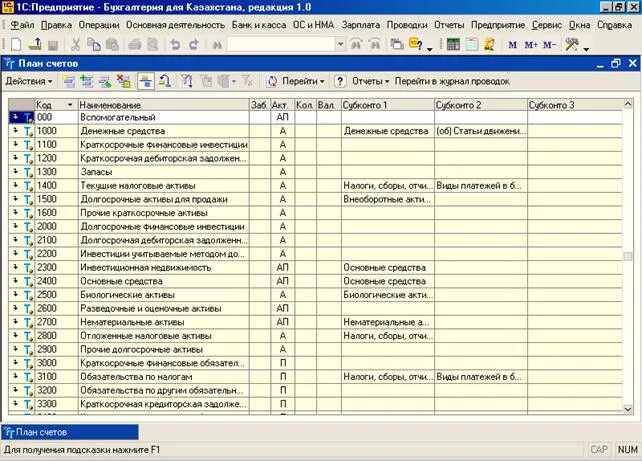Click the Print preview icon
Screen dimensions: 642x461
[x=152, y=44]
